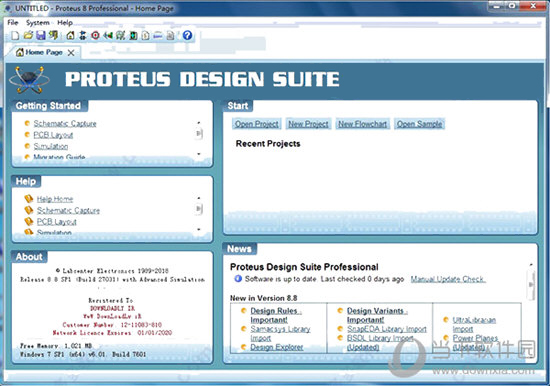Open BSDL Library Import (Updated) link

pos(380,342)
